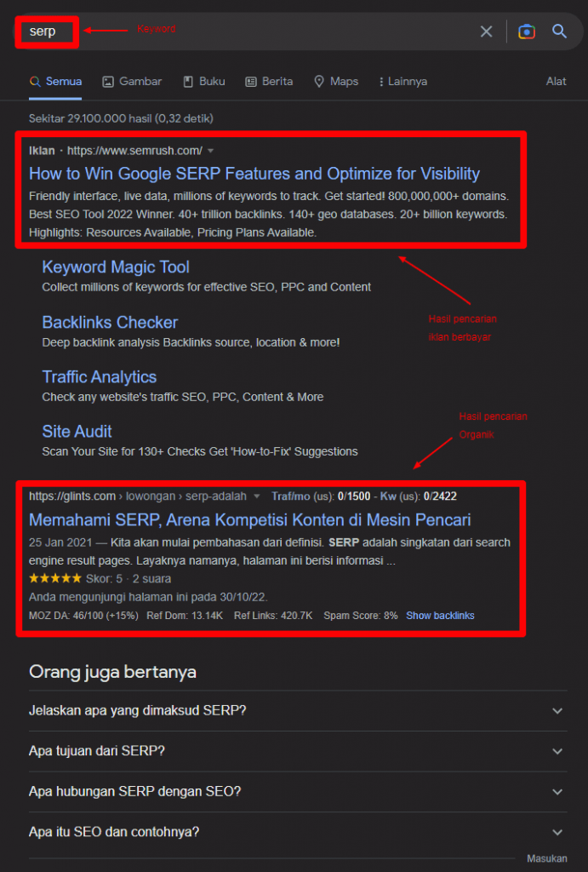Clear the search query with the X icon

point(486,32)
